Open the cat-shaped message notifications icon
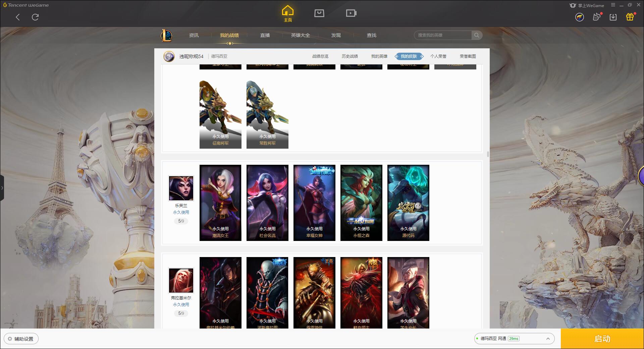 (x=597, y=17)
